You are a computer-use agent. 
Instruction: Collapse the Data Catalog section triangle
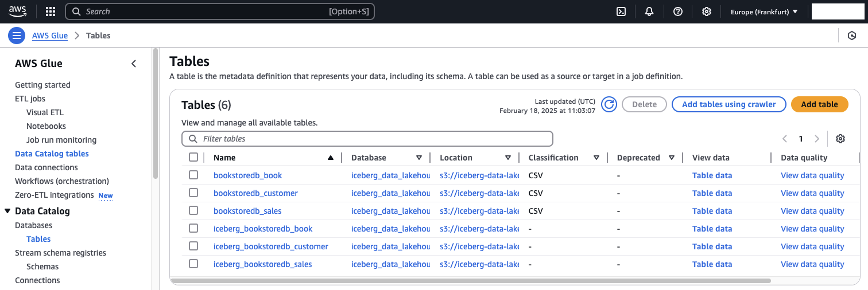pyautogui.click(x=7, y=211)
